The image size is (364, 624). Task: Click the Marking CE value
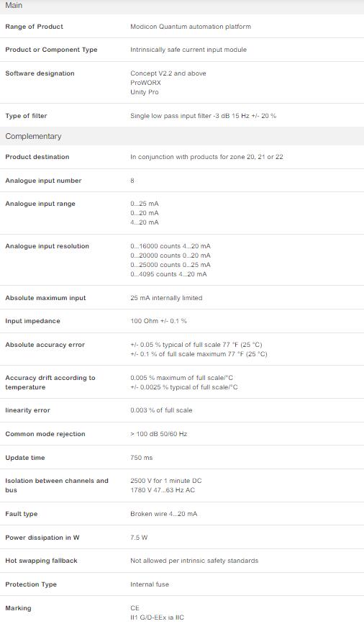pos(135,608)
